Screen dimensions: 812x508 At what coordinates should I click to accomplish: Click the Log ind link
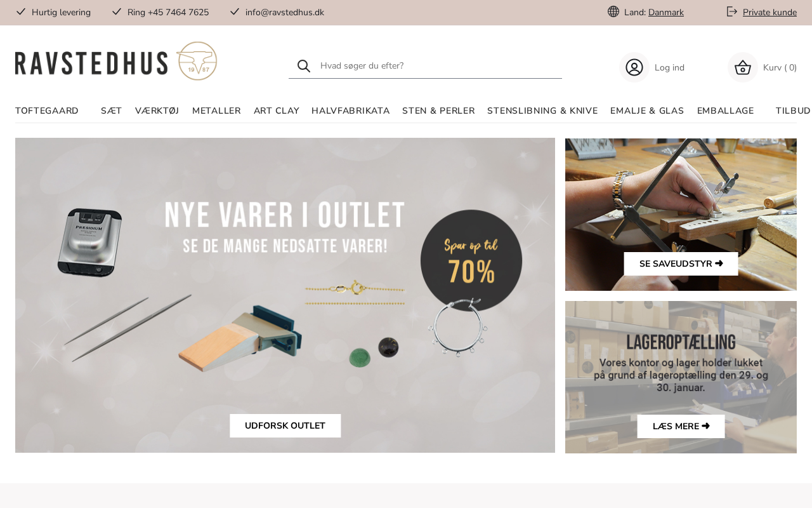coord(669,67)
